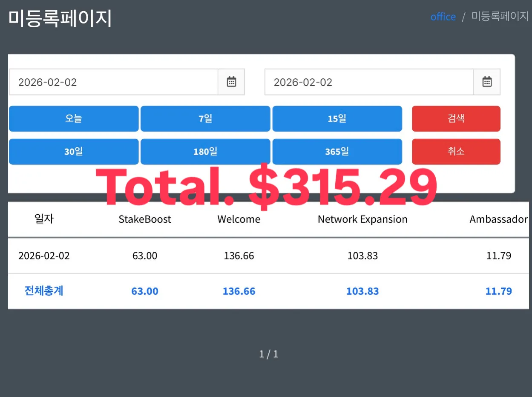Click the 1 / 1 page indicator
Screen dimensions: 532x397
click(268, 354)
